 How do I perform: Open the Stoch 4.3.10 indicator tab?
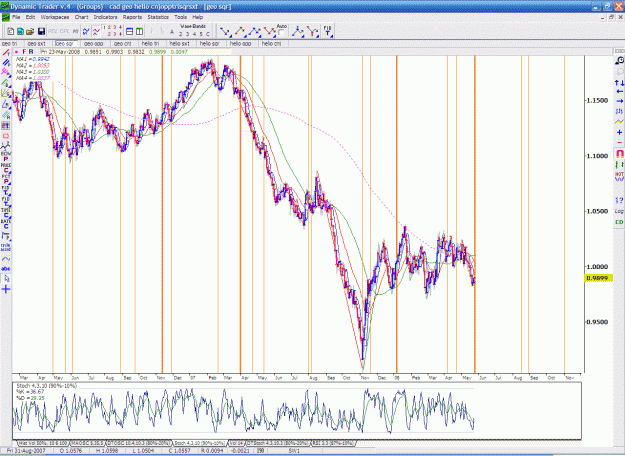(x=199, y=443)
